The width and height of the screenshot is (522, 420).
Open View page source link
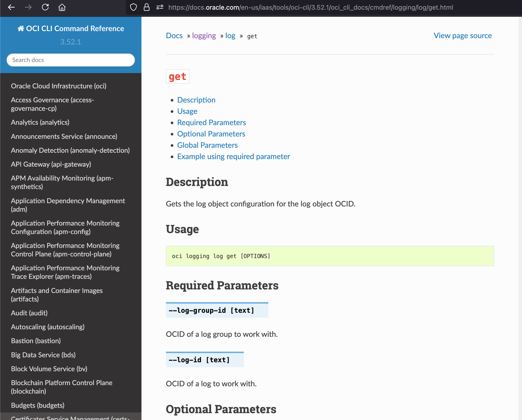tap(462, 36)
